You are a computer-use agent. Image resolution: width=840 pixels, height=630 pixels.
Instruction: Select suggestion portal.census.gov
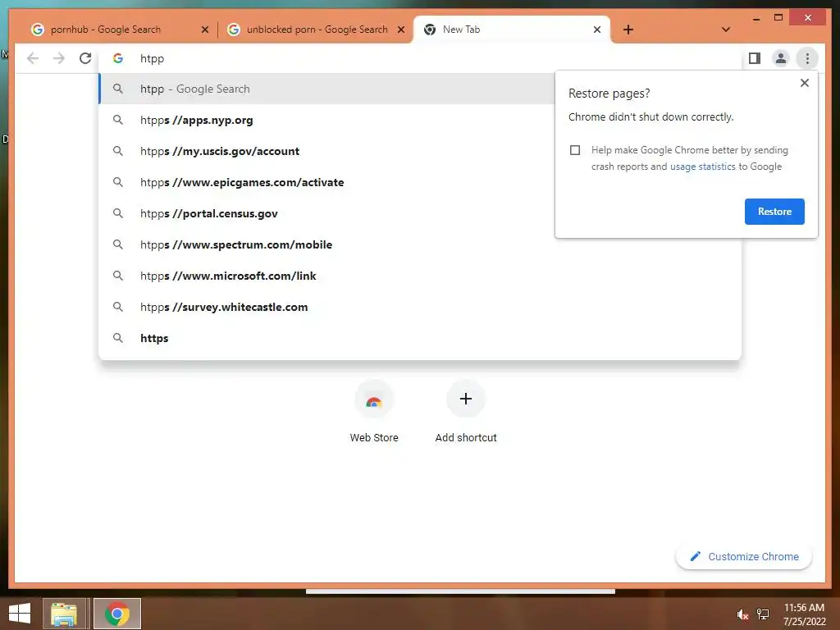(x=326, y=213)
